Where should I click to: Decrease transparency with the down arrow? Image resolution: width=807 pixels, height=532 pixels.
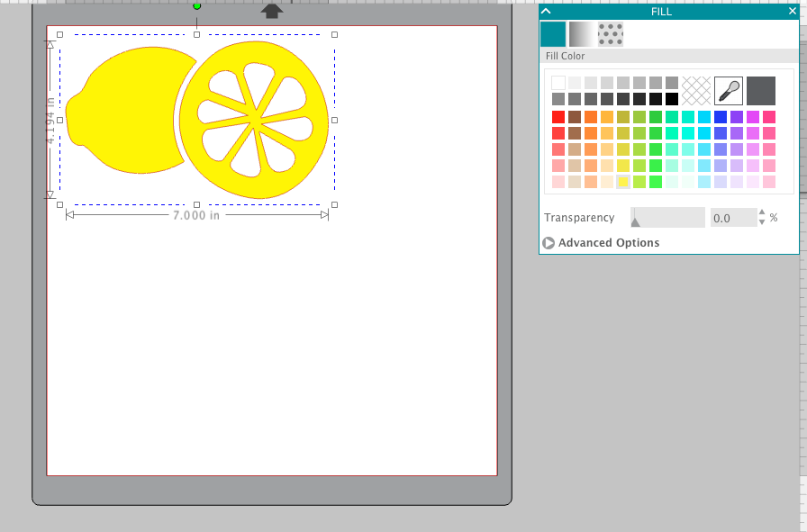(x=762, y=222)
